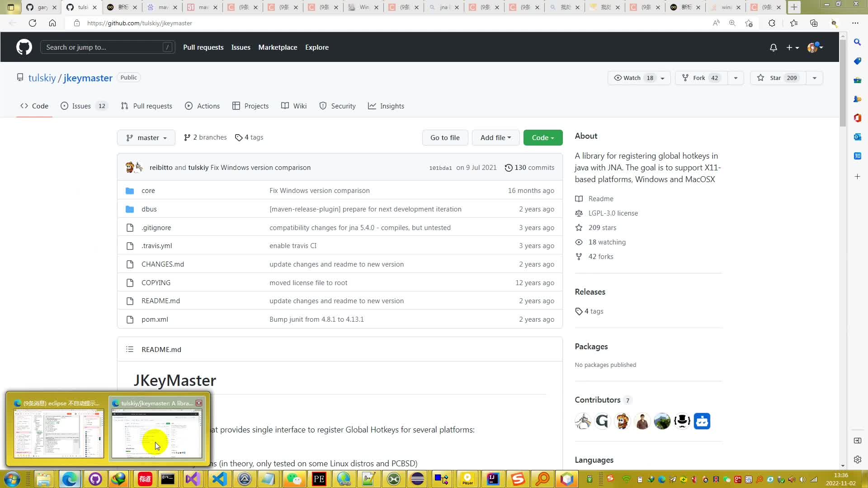Open your profile avatar menu

[814, 47]
